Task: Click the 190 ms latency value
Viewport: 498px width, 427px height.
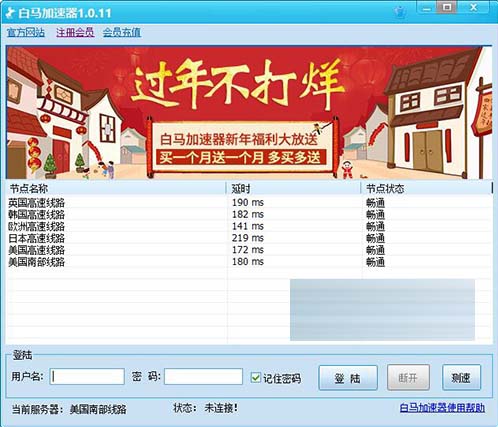Action: 248,202
